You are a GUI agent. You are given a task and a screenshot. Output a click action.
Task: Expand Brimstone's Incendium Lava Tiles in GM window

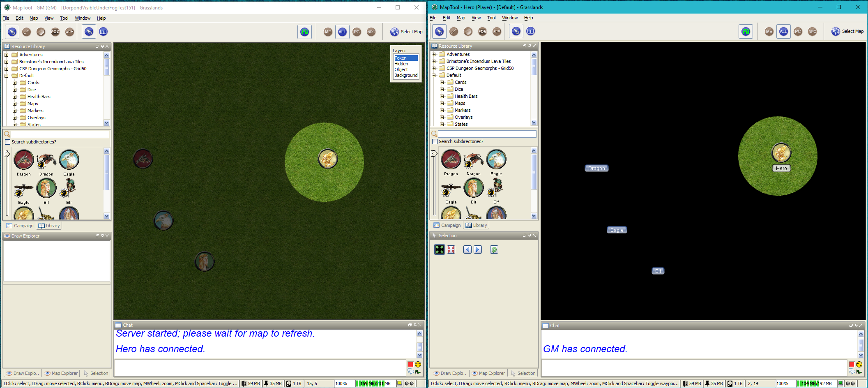7,62
